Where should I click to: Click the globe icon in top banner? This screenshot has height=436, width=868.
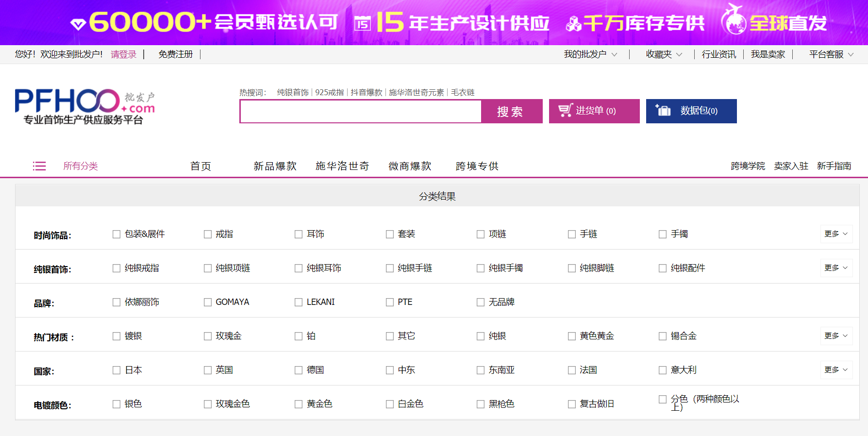[733, 21]
